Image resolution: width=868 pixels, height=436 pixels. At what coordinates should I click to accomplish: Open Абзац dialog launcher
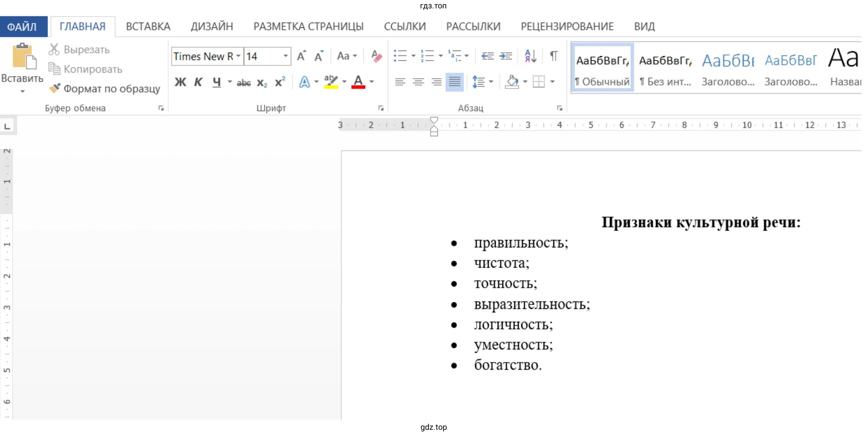[559, 108]
